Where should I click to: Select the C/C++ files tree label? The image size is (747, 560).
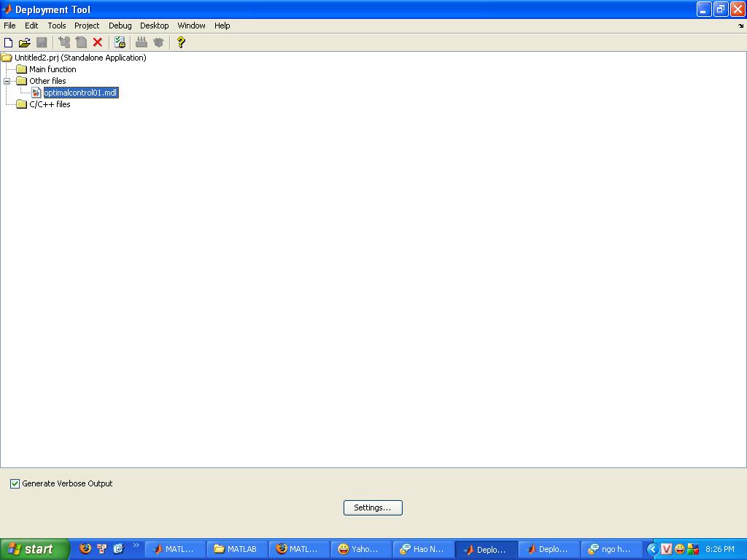point(50,104)
